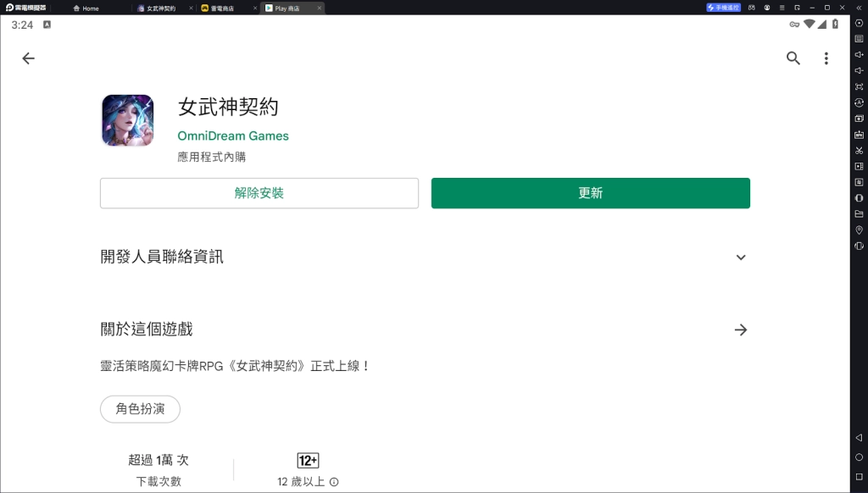
Task: Click the 解除安裝 uninstall button
Action: pyautogui.click(x=259, y=193)
